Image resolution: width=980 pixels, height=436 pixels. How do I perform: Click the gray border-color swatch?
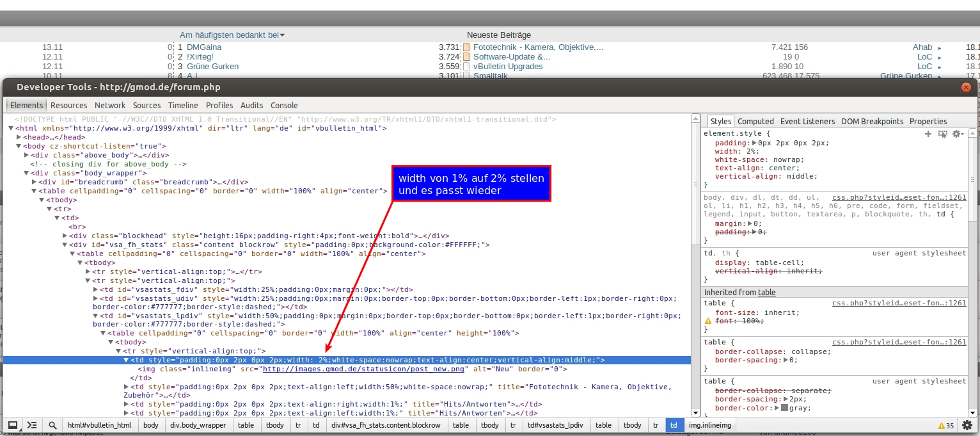point(785,408)
